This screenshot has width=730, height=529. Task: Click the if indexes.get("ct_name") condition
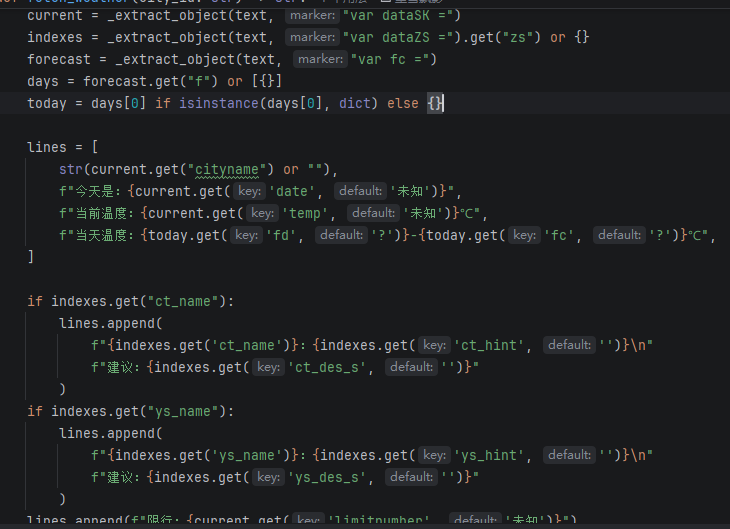[130, 301]
